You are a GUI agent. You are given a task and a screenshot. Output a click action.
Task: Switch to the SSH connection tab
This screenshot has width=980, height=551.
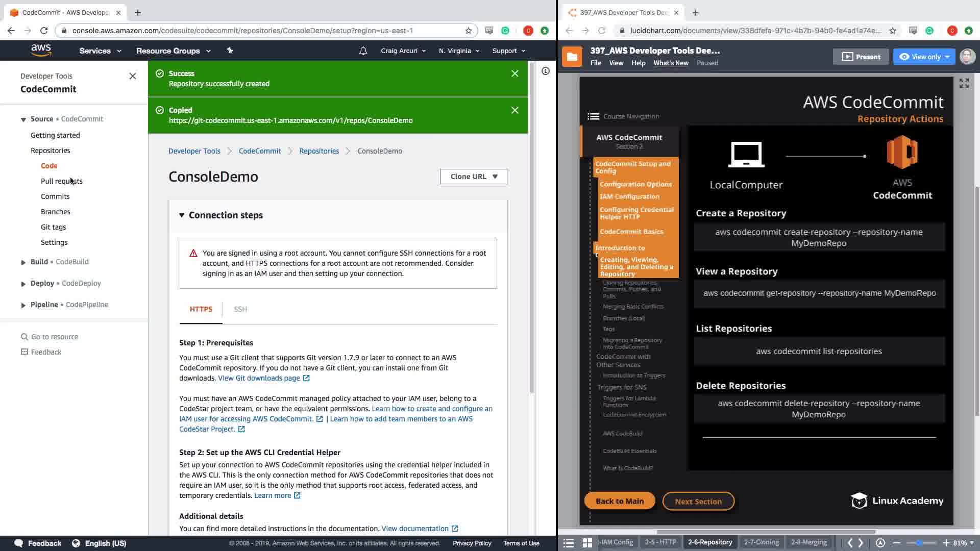pos(240,309)
